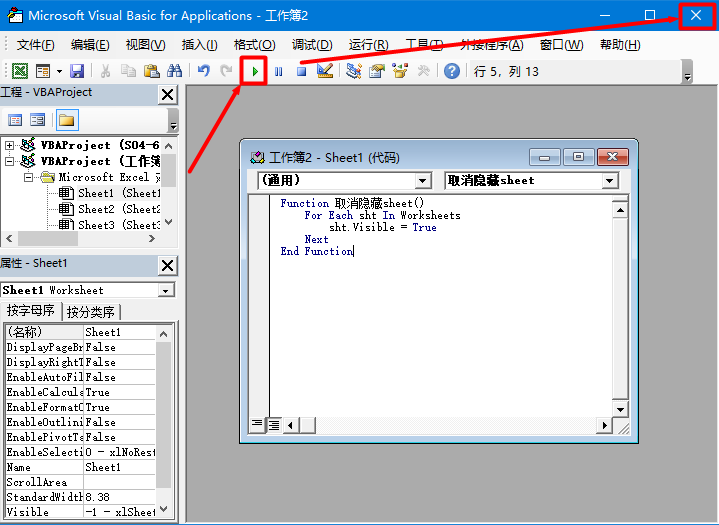Open VBA Help with the question mark icon
719x525 pixels.
[x=452, y=71]
